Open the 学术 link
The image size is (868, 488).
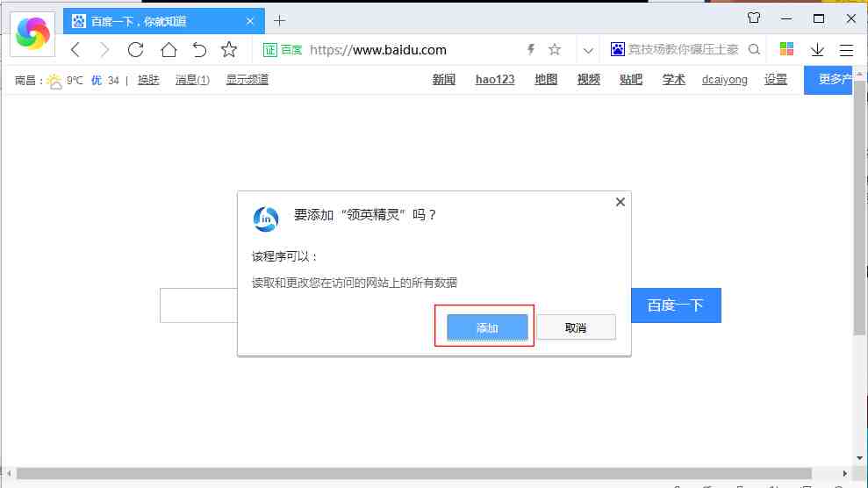pyautogui.click(x=674, y=80)
